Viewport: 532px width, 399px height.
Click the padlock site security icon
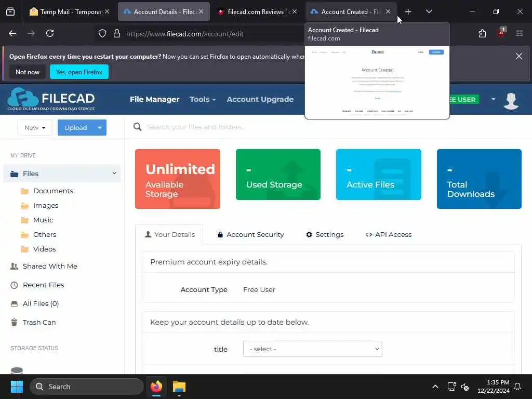(x=117, y=34)
